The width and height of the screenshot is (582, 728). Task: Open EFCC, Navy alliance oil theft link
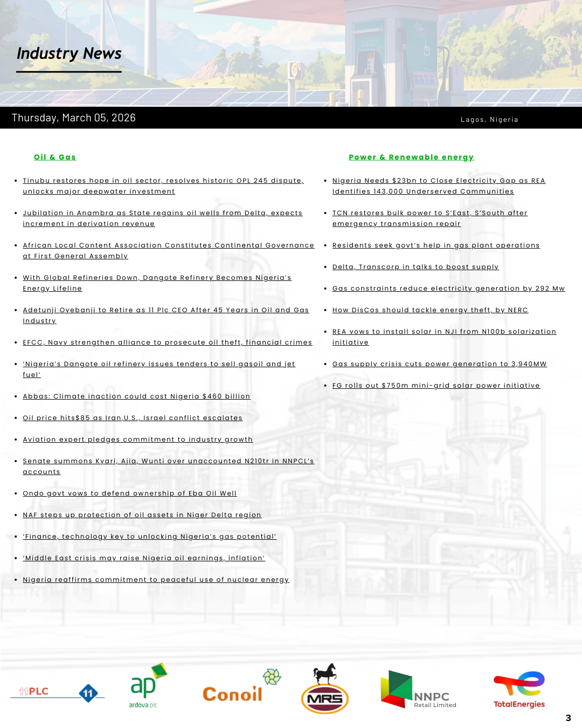pos(167,342)
